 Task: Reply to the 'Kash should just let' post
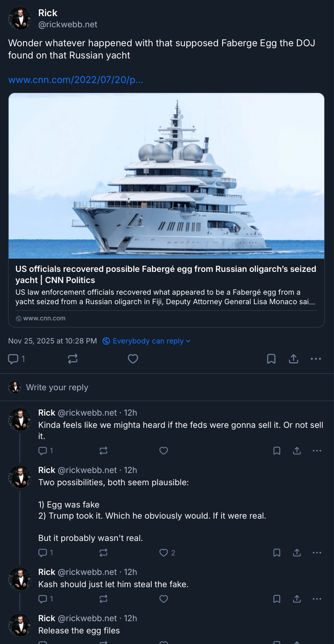tap(42, 599)
